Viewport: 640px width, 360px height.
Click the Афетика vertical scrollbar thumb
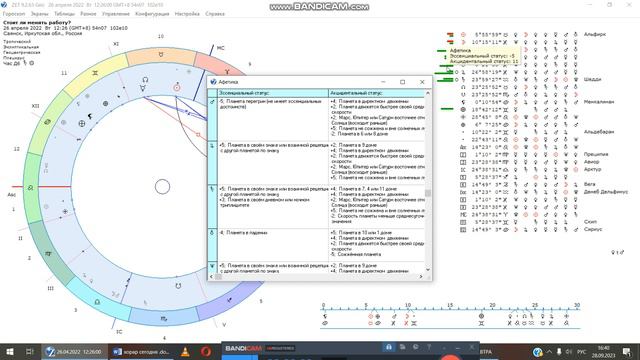click(x=428, y=193)
